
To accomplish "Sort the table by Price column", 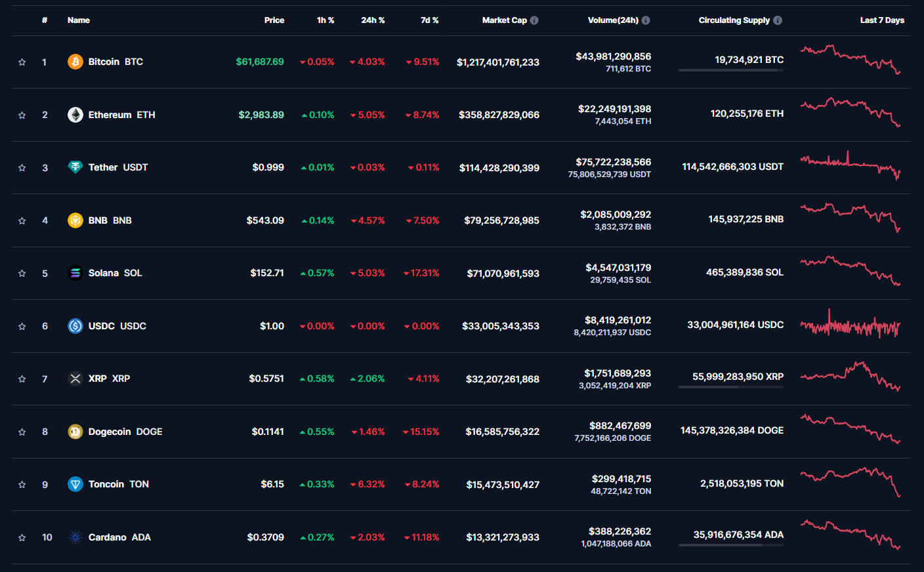I will tap(274, 20).
